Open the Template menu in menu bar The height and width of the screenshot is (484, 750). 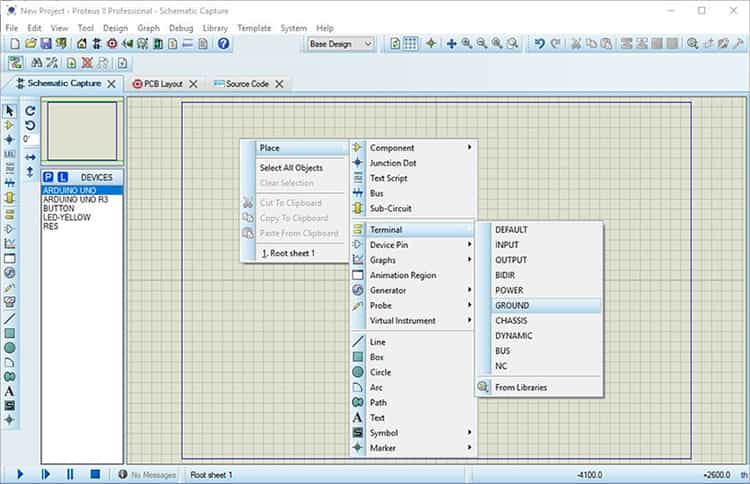click(x=254, y=28)
